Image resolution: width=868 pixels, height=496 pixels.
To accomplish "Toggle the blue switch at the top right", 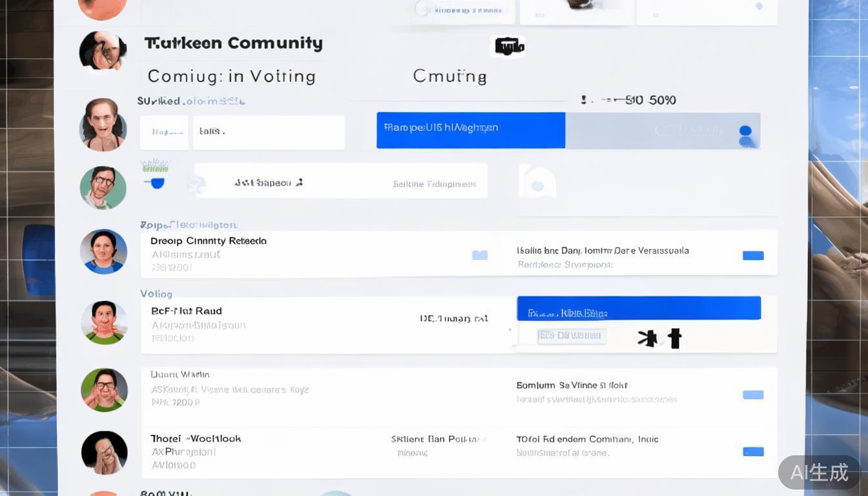I will [747, 134].
